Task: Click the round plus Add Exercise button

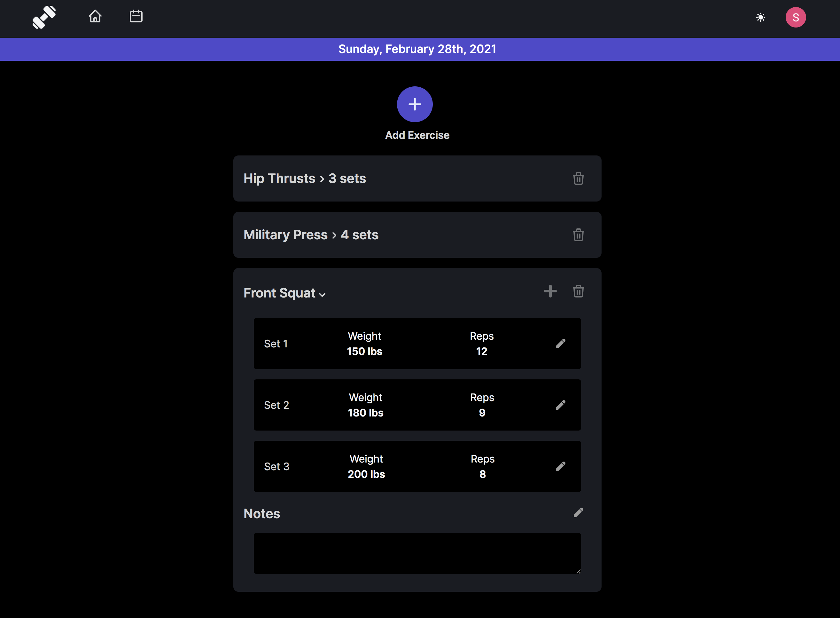Action: [415, 104]
